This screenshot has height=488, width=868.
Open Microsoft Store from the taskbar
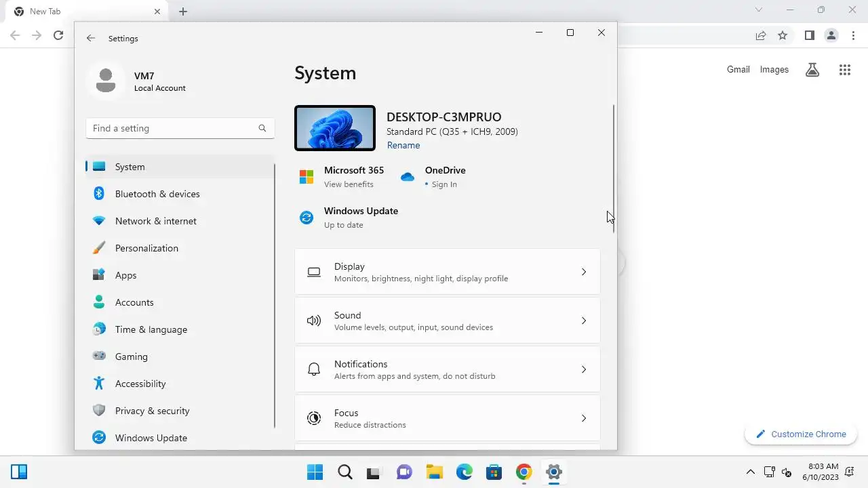tap(494, 472)
